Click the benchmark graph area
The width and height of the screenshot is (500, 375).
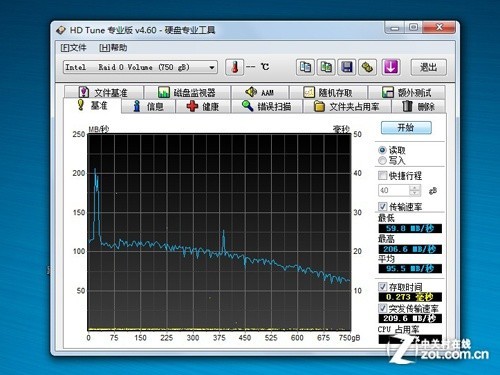[219, 232]
